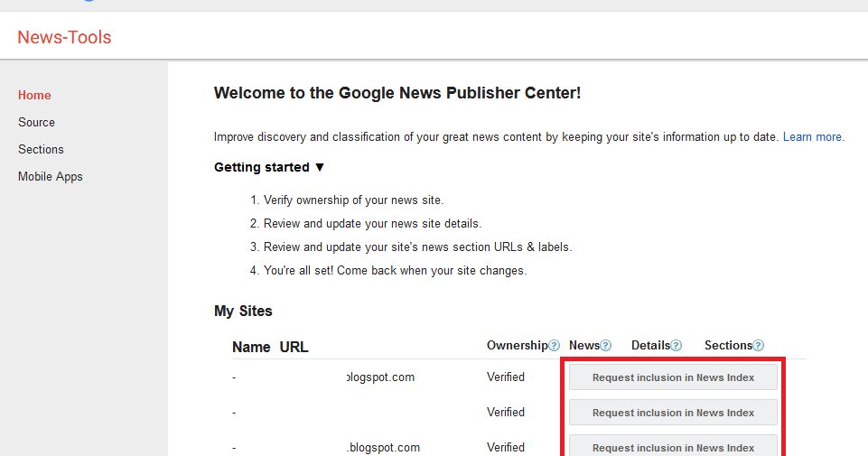Viewport: 868px width, 456px height.
Task: Click the Details column header text
Action: pos(650,345)
